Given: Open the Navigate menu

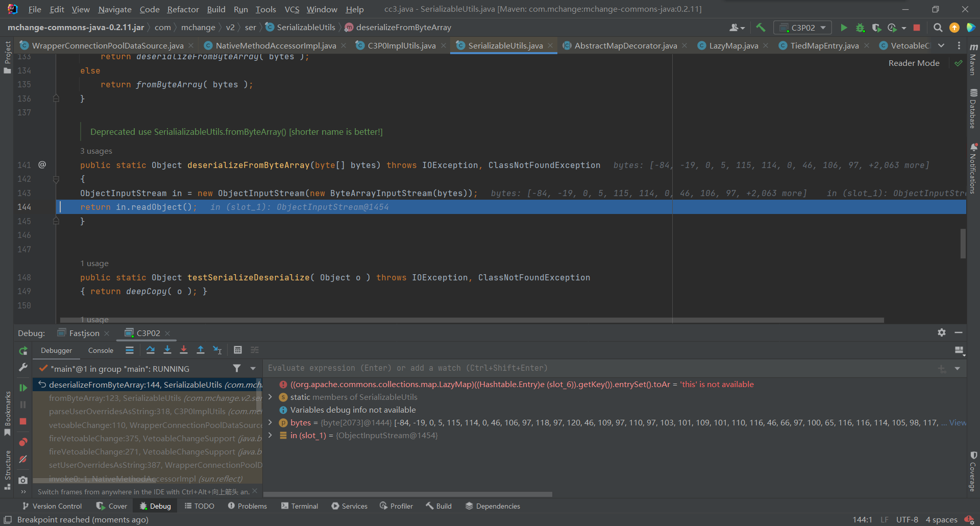Looking at the screenshot, I should point(115,9).
